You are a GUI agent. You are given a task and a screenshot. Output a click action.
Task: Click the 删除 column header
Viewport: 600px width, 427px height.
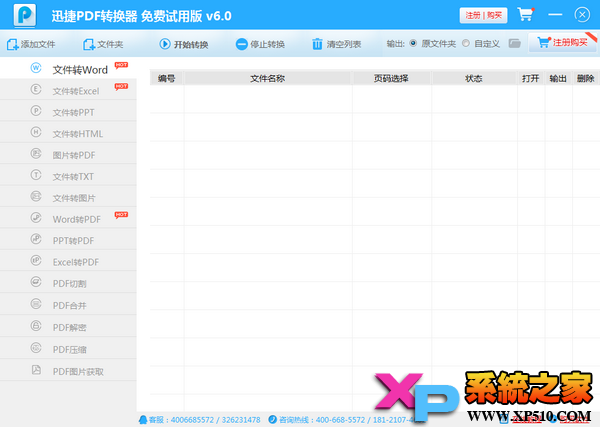[x=585, y=78]
